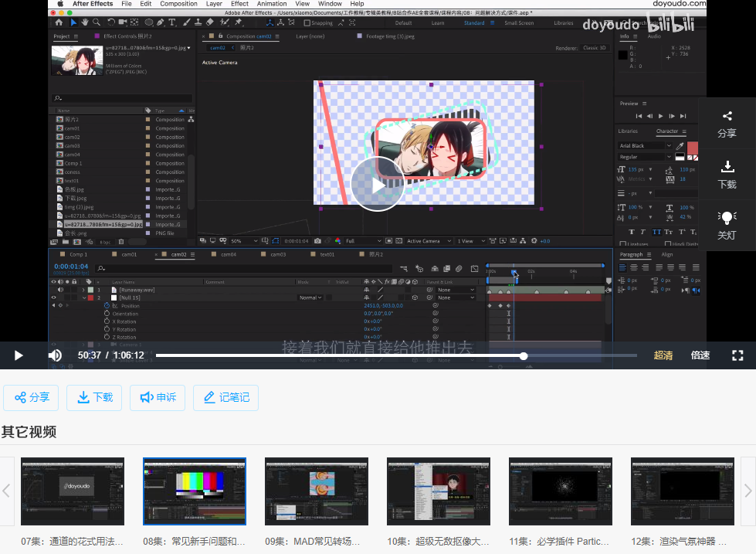Open the 50% magnification dropdown
The image size is (756, 554).
[x=245, y=241]
